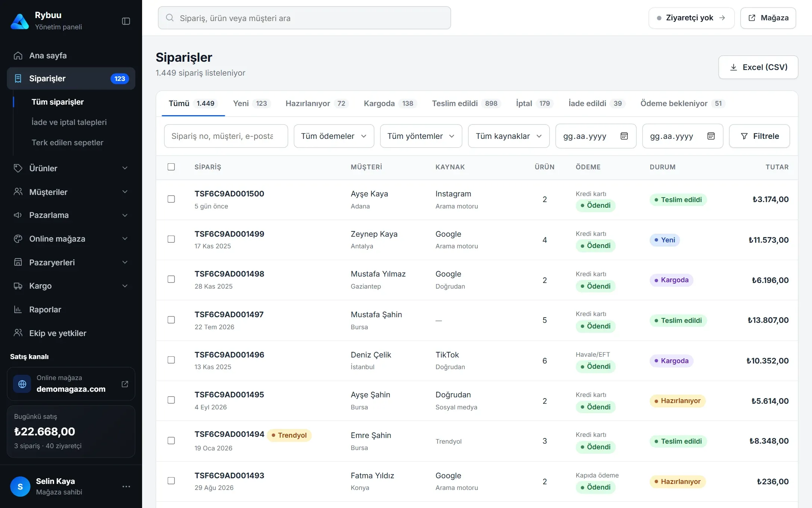Open İade ve iptal talepleri submenu
Image resolution: width=812 pixels, height=508 pixels.
point(69,122)
